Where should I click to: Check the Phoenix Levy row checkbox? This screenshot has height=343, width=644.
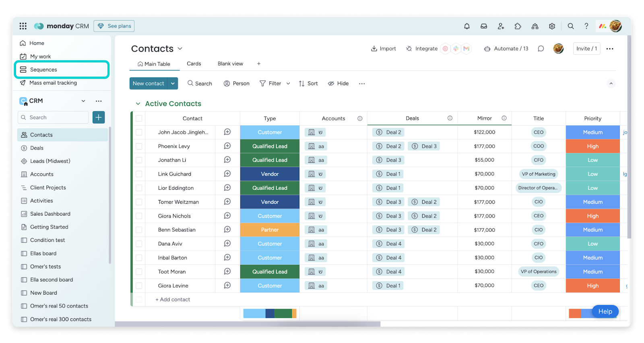pos(139,146)
